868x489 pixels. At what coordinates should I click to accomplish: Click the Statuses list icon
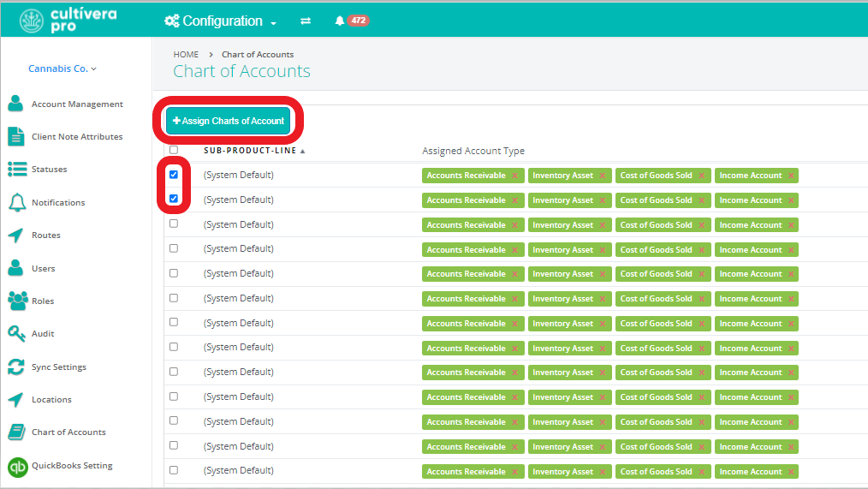(x=17, y=169)
